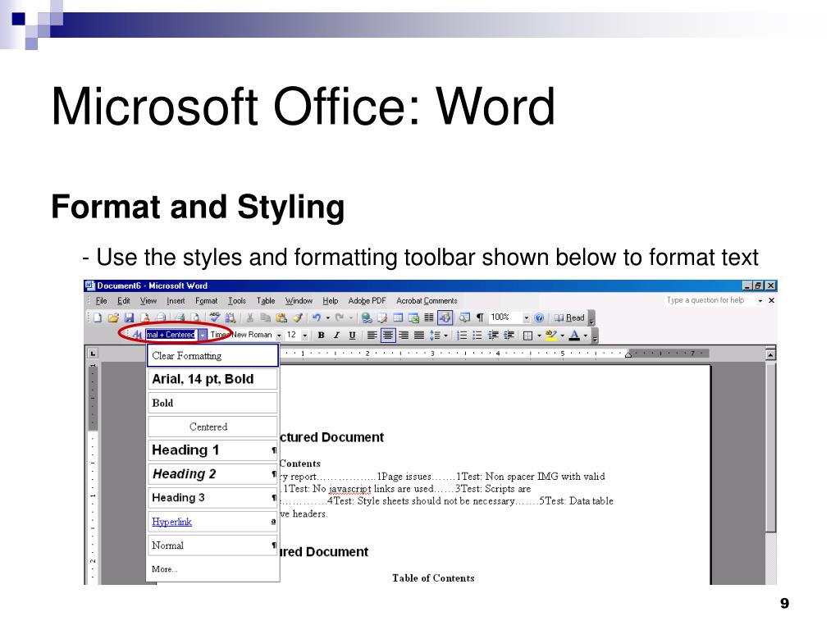This screenshot has height=630, width=840.
Task: Paste clipboard contents with the Paste icon
Action: 281,317
